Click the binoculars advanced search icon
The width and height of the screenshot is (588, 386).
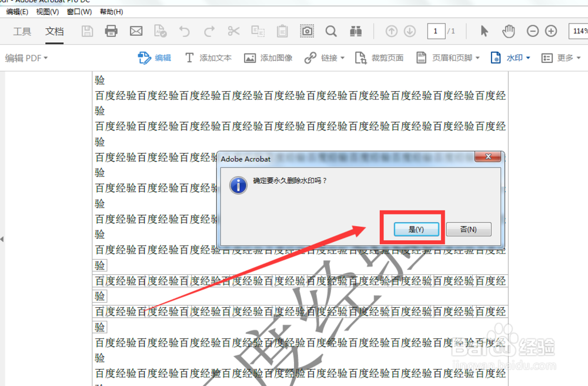point(356,31)
